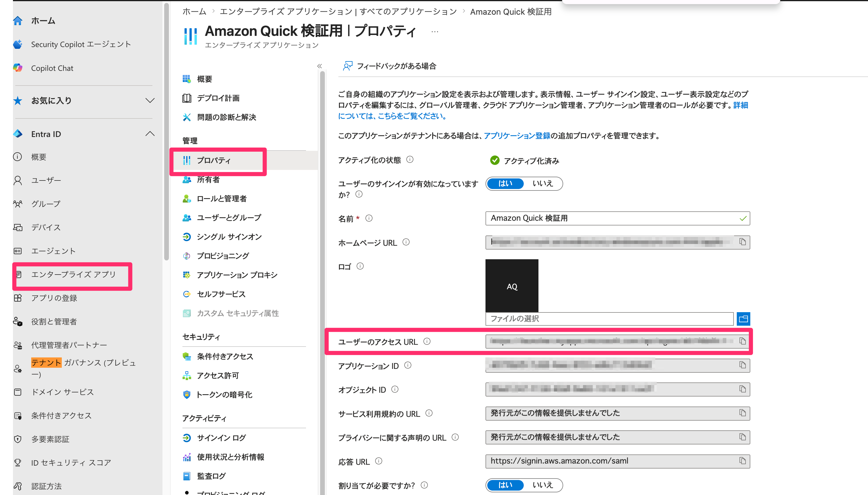
Task: Show info tooltip for ロゴ
Action: [x=360, y=266]
